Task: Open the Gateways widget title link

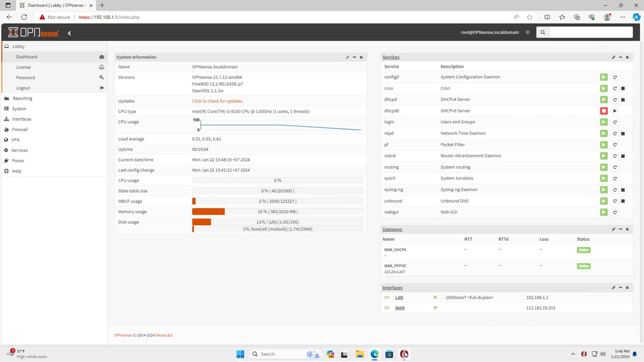Action: click(x=392, y=229)
